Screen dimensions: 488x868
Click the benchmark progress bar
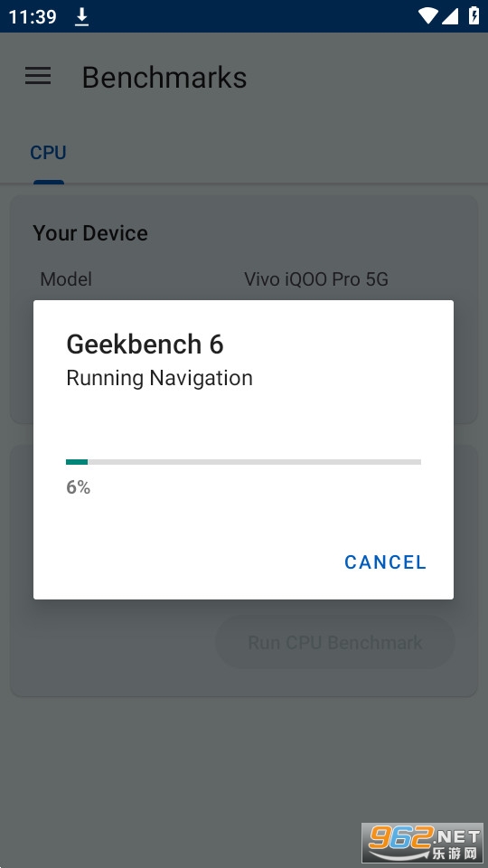(243, 462)
